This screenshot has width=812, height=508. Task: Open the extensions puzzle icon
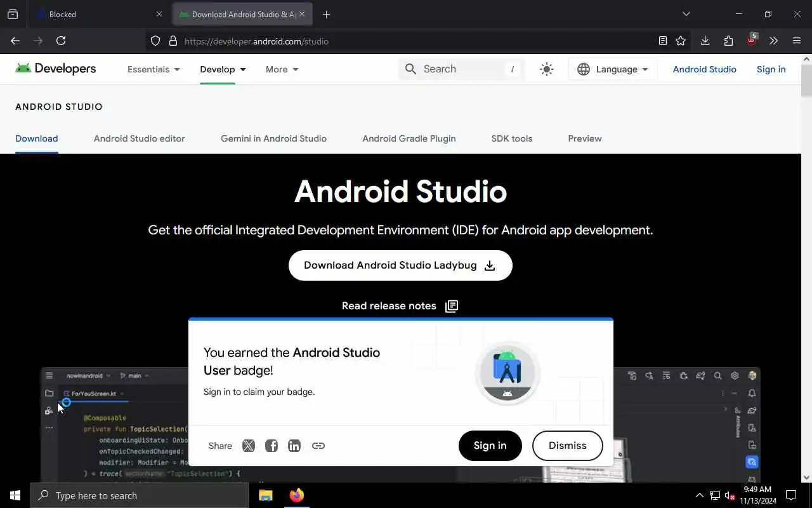click(728, 41)
